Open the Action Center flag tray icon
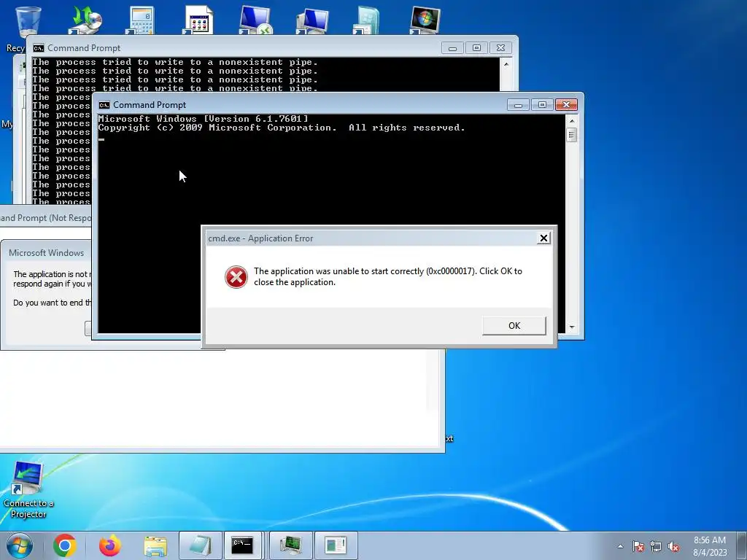 pyautogui.click(x=638, y=546)
